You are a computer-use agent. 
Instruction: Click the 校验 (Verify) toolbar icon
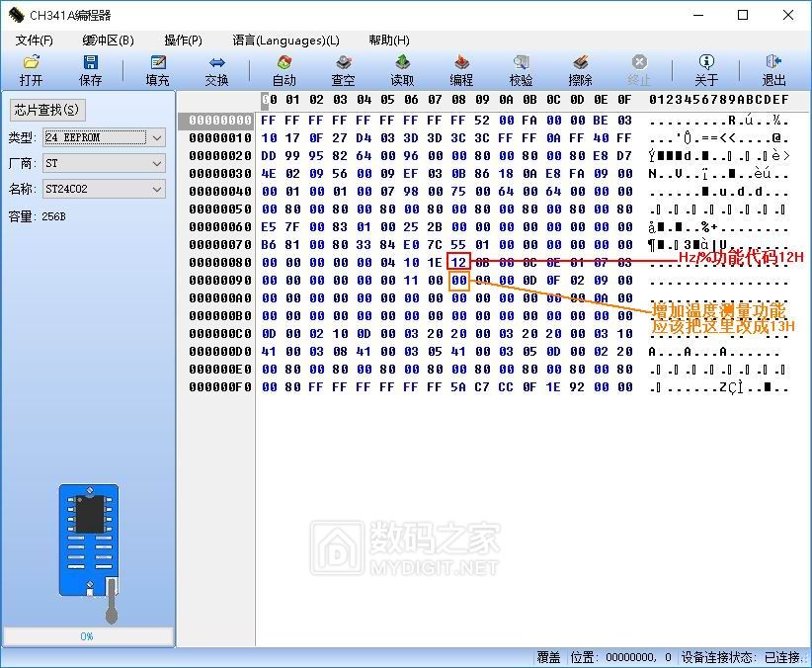point(521,70)
